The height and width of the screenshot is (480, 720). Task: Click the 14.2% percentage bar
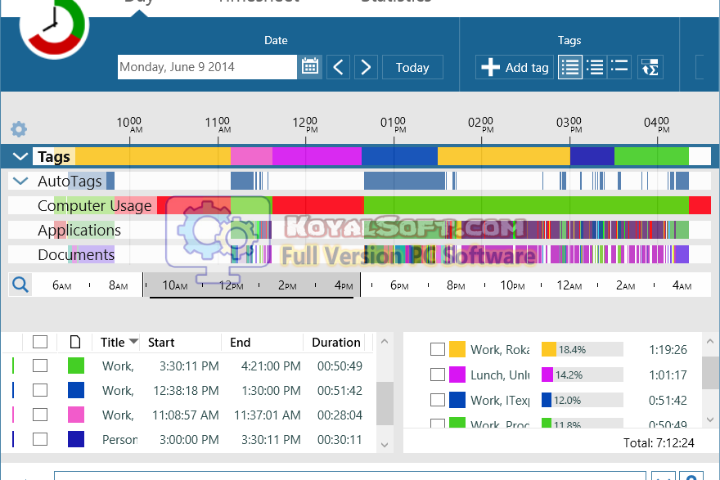click(x=582, y=375)
